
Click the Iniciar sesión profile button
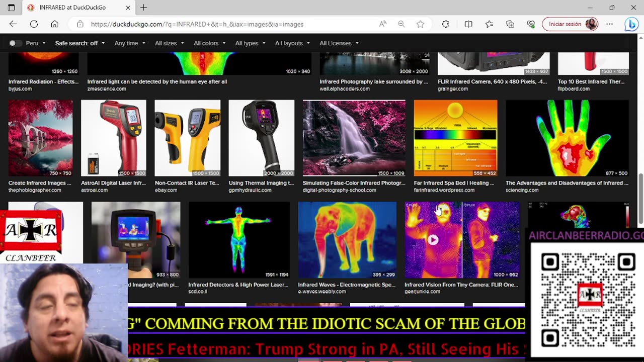[570, 24]
